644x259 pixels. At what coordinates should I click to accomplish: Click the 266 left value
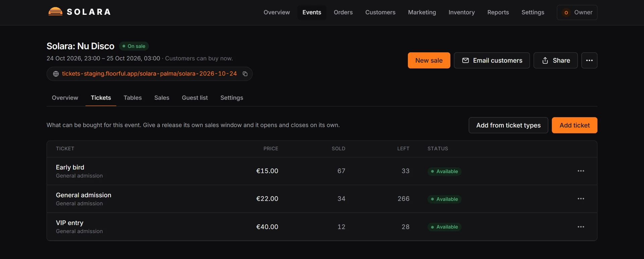pyautogui.click(x=404, y=199)
